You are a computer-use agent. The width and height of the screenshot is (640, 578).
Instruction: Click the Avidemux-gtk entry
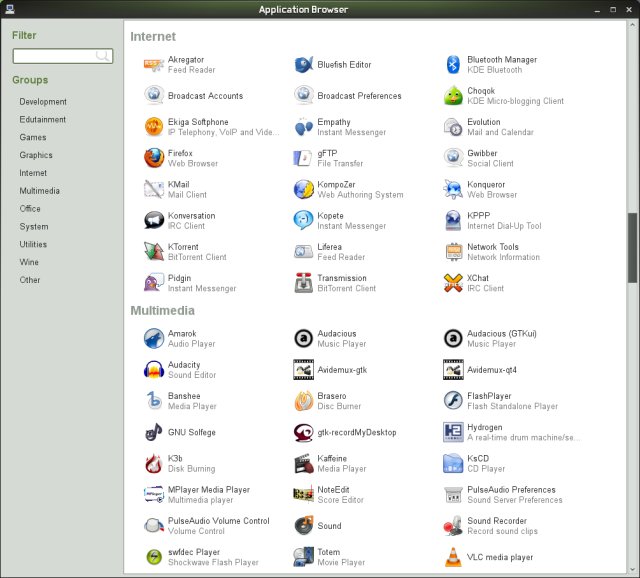pos(331,369)
